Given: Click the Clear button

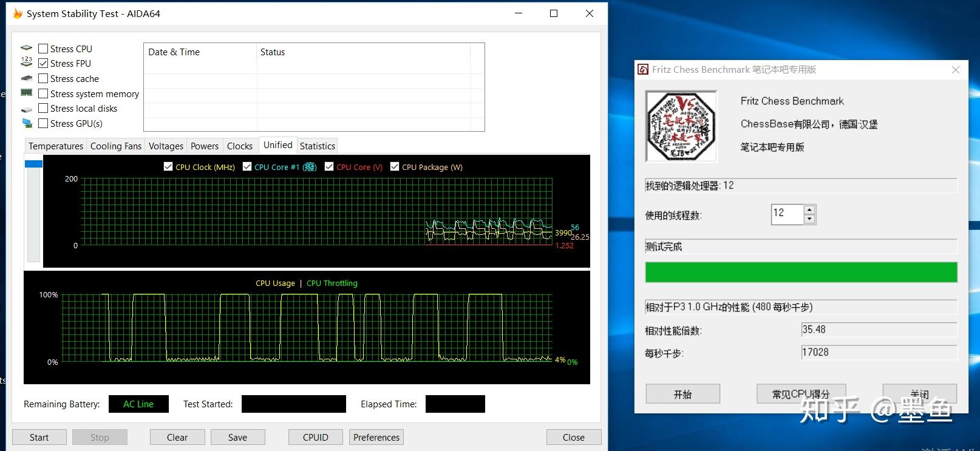Looking at the screenshot, I should [x=177, y=437].
